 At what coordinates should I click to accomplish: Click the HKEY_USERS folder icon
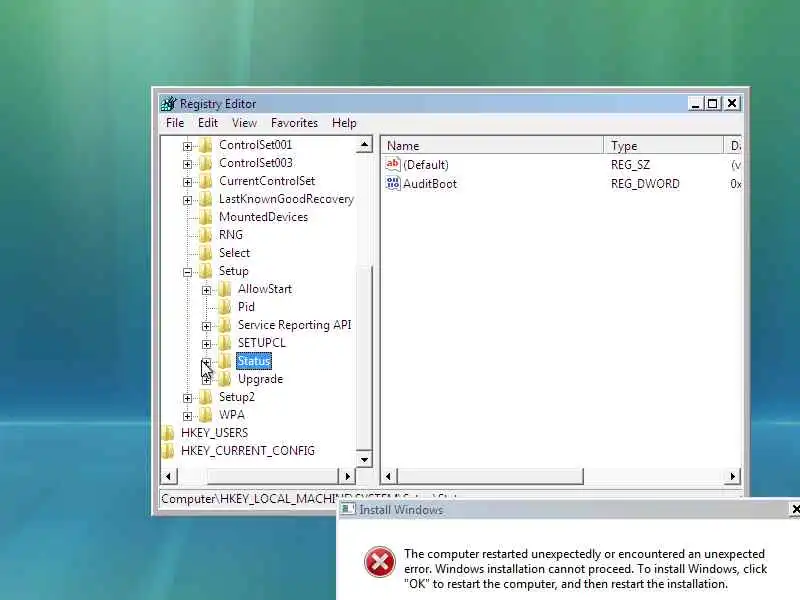168,433
